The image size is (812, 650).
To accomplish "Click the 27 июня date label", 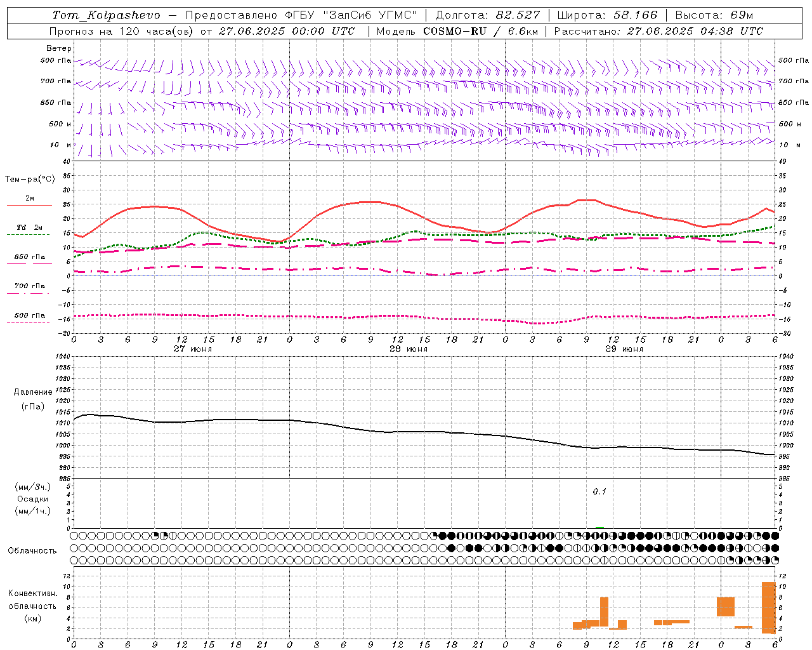I will pyautogui.click(x=192, y=348).
